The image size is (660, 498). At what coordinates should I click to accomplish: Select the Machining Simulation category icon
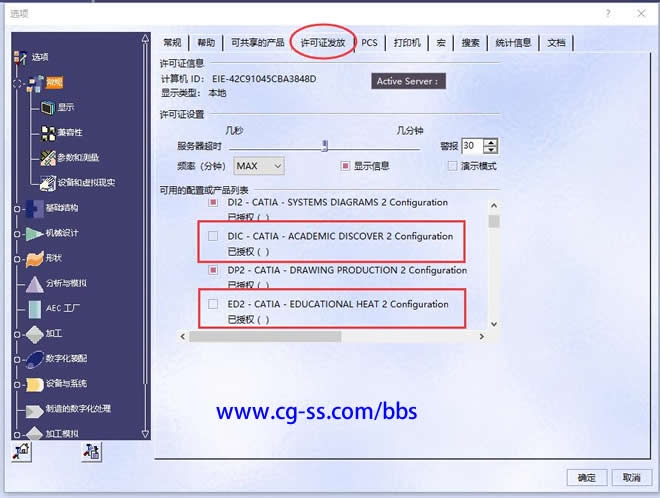(35, 433)
